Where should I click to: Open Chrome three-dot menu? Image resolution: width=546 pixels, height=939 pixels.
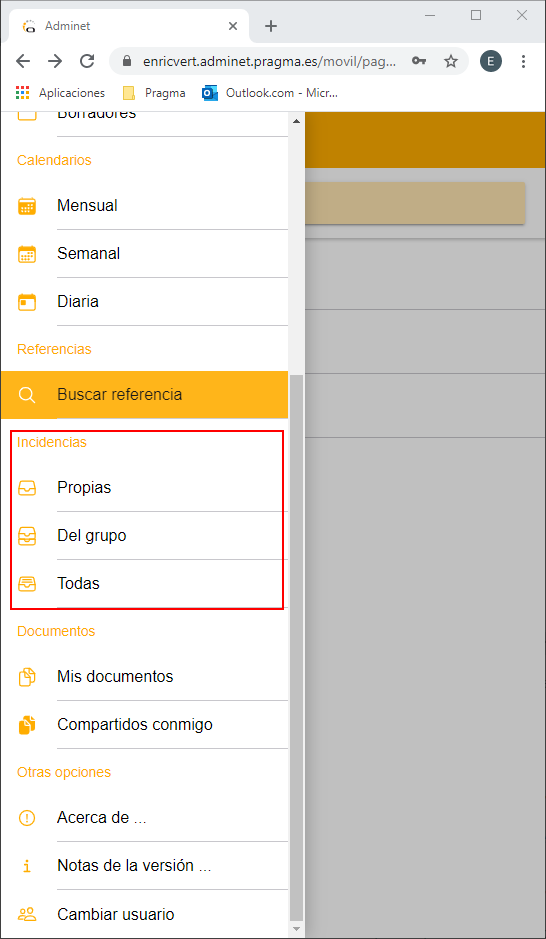523,61
